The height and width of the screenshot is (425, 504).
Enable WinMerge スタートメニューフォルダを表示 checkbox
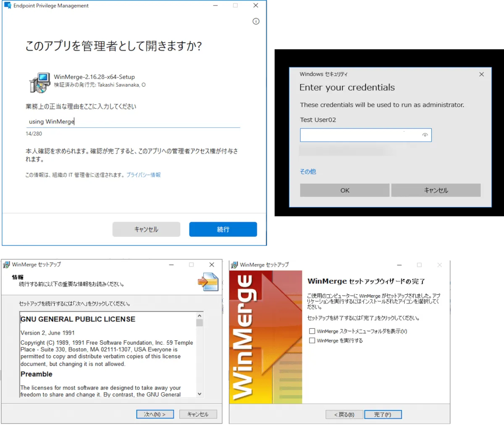pos(312,331)
